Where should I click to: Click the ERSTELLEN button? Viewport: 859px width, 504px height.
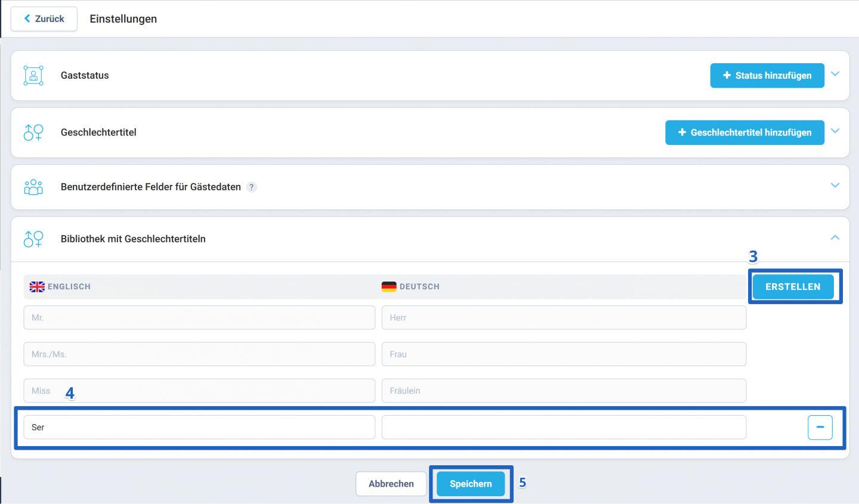(x=793, y=287)
